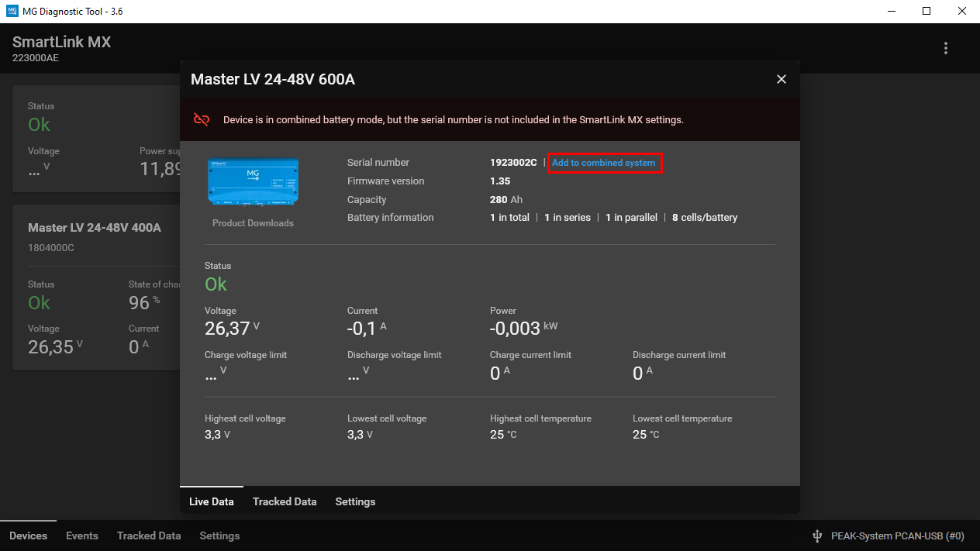Screen dimensions: 980x551
Task: Select the Master LV 24-48V 400A device card
Action: click(x=96, y=288)
